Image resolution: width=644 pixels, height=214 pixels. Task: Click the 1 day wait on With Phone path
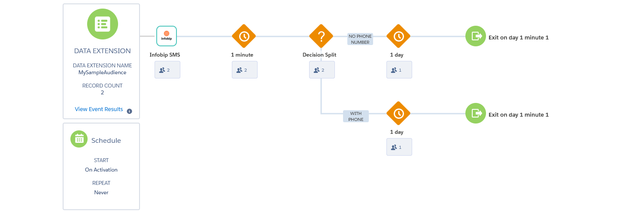(398, 113)
